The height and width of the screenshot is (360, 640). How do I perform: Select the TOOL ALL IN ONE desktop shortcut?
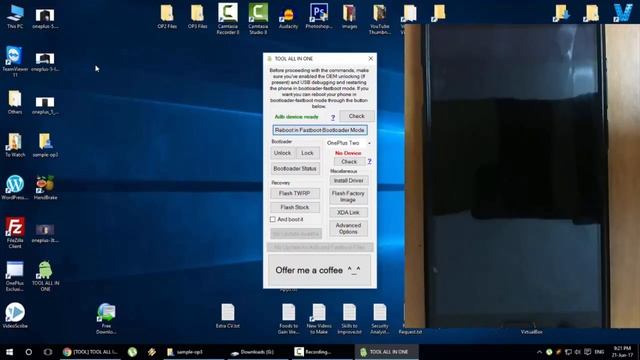coord(45,276)
